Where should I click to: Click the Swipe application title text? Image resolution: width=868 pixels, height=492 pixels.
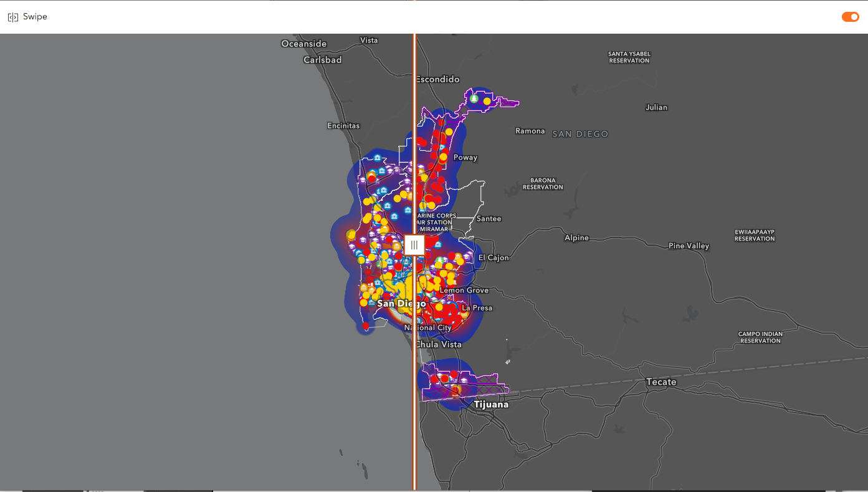click(36, 17)
